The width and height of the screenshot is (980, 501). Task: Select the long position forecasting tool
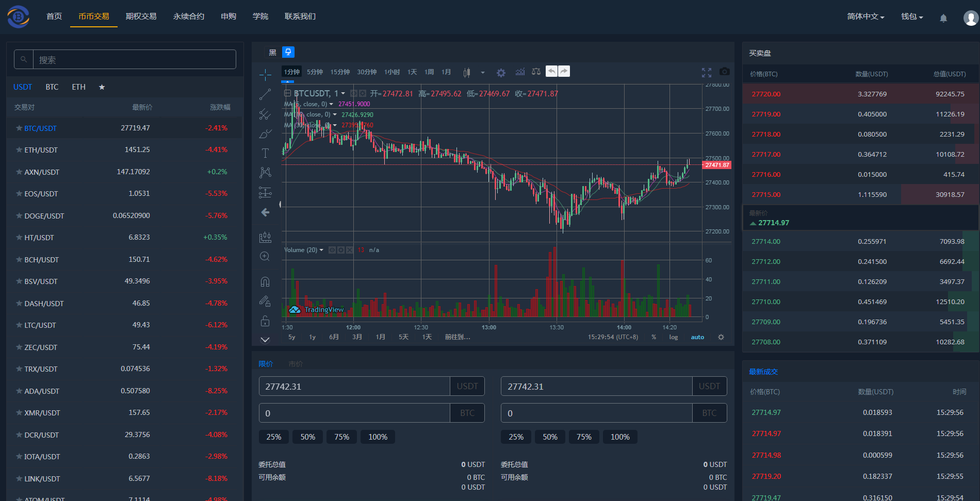pos(265,192)
